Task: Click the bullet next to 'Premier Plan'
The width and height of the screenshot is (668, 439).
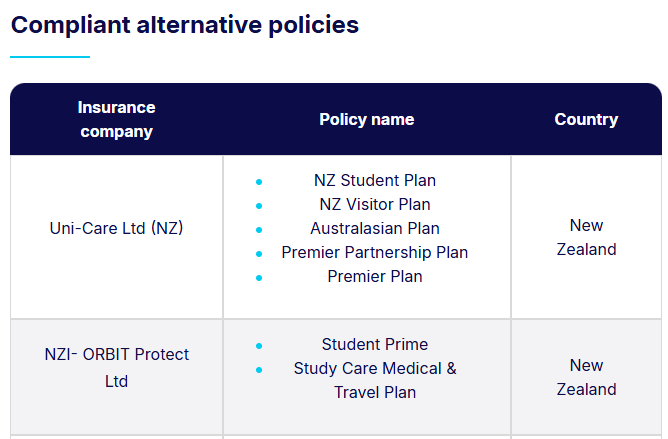Action: point(259,277)
